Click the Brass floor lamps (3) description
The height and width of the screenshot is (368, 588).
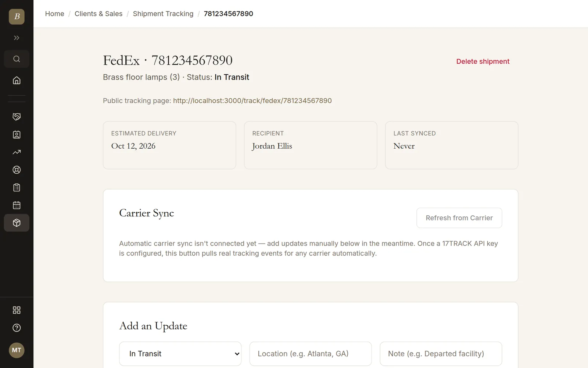[141, 77]
